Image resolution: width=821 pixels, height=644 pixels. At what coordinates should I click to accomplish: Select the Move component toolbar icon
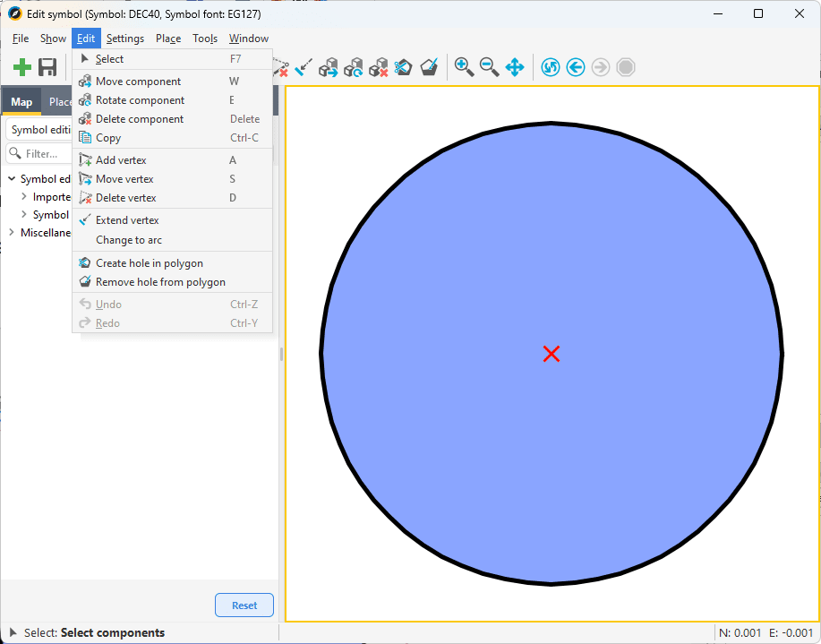point(329,67)
